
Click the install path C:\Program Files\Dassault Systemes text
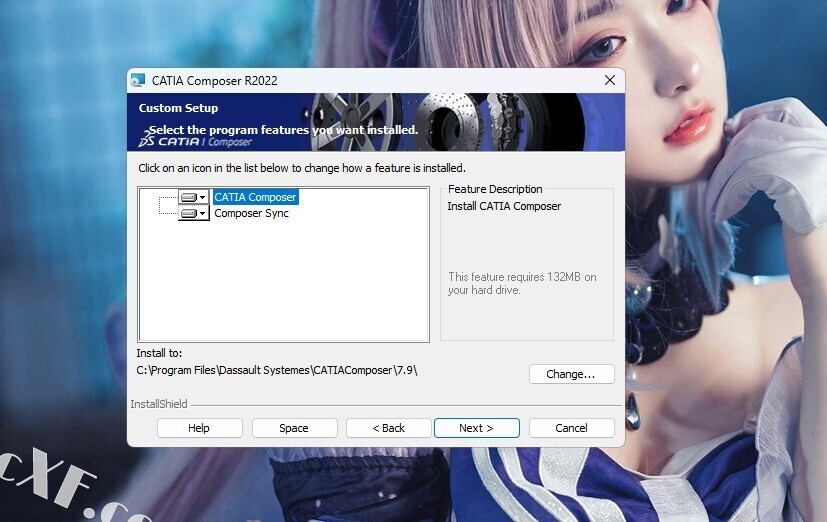click(277, 370)
